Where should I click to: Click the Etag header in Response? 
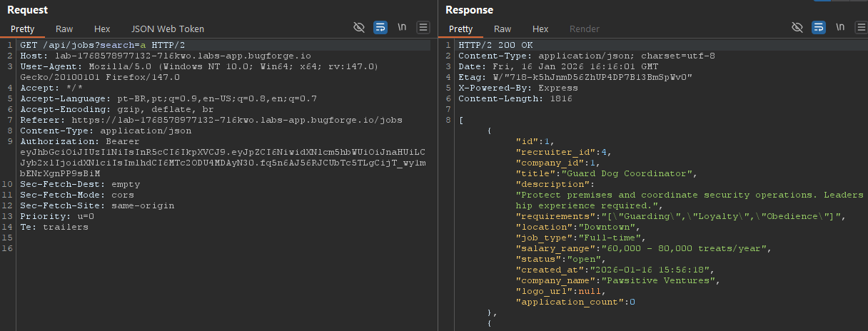click(x=575, y=77)
